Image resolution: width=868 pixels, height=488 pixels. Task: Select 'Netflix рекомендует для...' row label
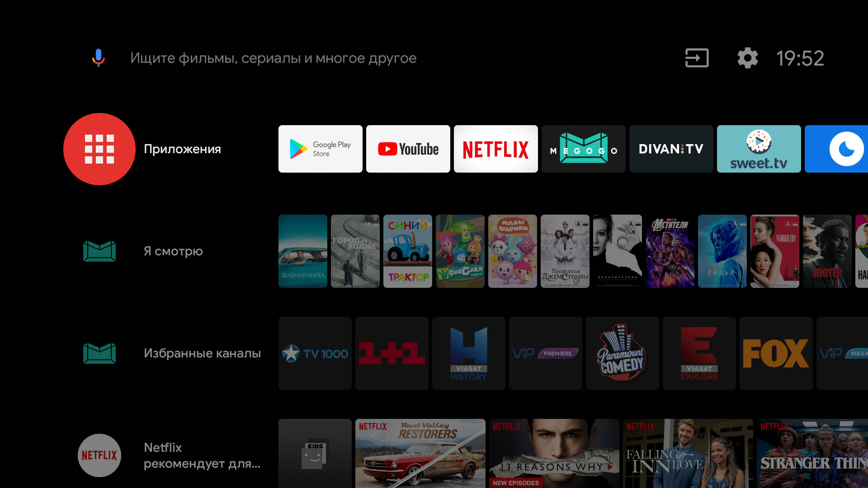[x=202, y=455]
